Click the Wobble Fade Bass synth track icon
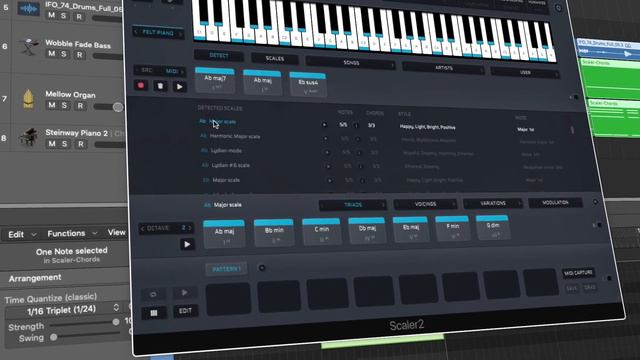The height and width of the screenshot is (360, 640). (29, 47)
